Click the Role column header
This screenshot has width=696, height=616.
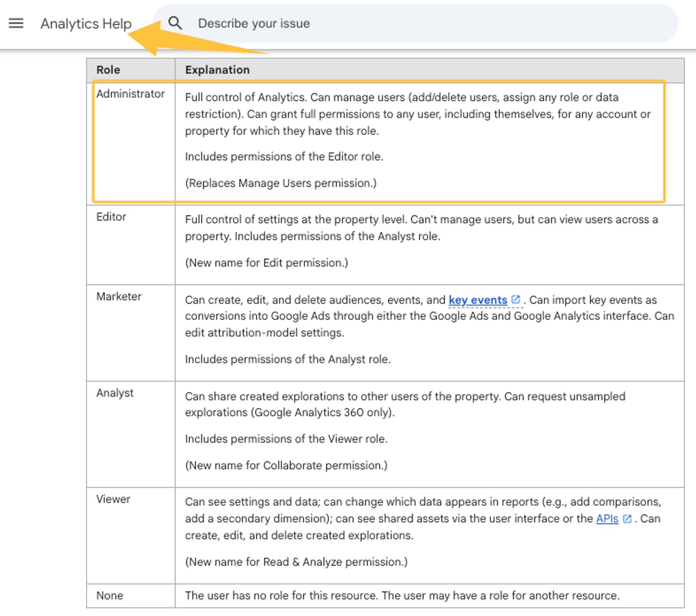[x=131, y=70]
